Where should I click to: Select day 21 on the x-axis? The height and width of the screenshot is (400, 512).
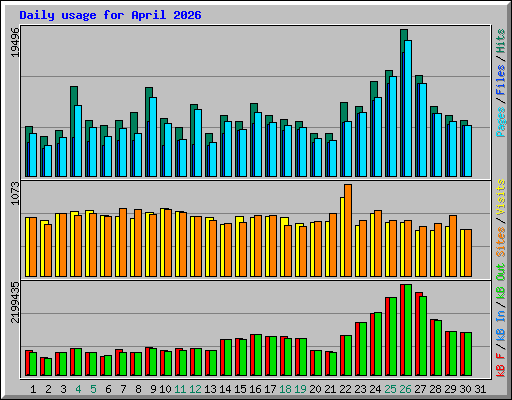[x=330, y=389]
